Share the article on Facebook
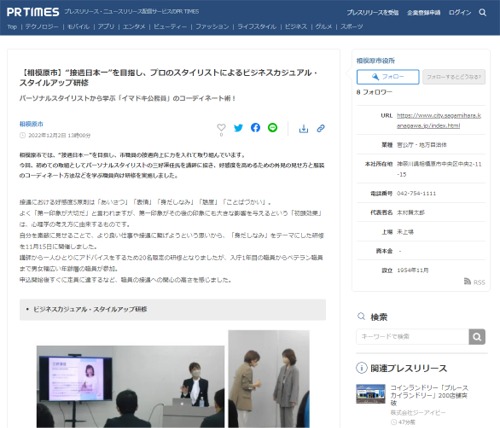The image size is (500, 428). [255, 127]
